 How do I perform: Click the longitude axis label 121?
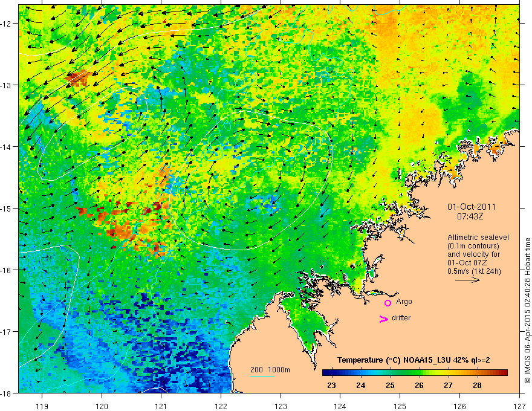point(161,406)
